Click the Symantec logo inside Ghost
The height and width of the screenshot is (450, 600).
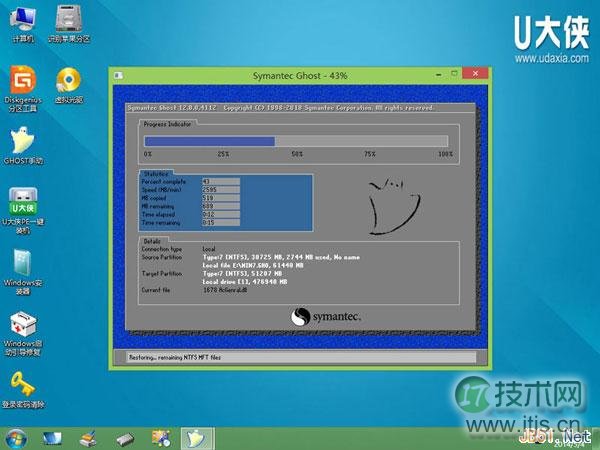[325, 317]
